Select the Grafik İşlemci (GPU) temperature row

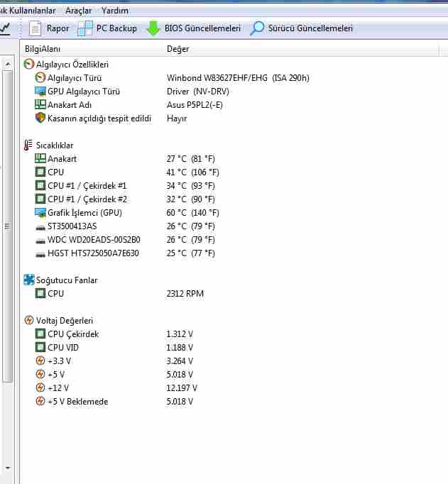[82, 213]
